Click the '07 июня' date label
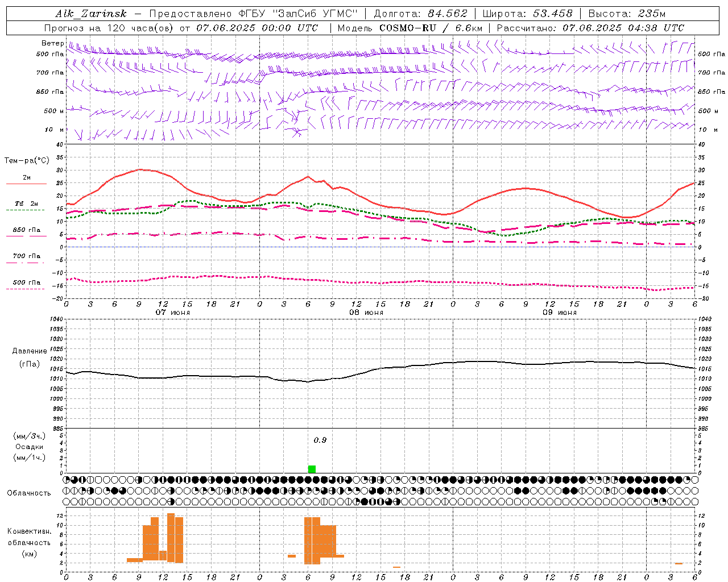Viewport: 728px width, 582px height. 173,312
